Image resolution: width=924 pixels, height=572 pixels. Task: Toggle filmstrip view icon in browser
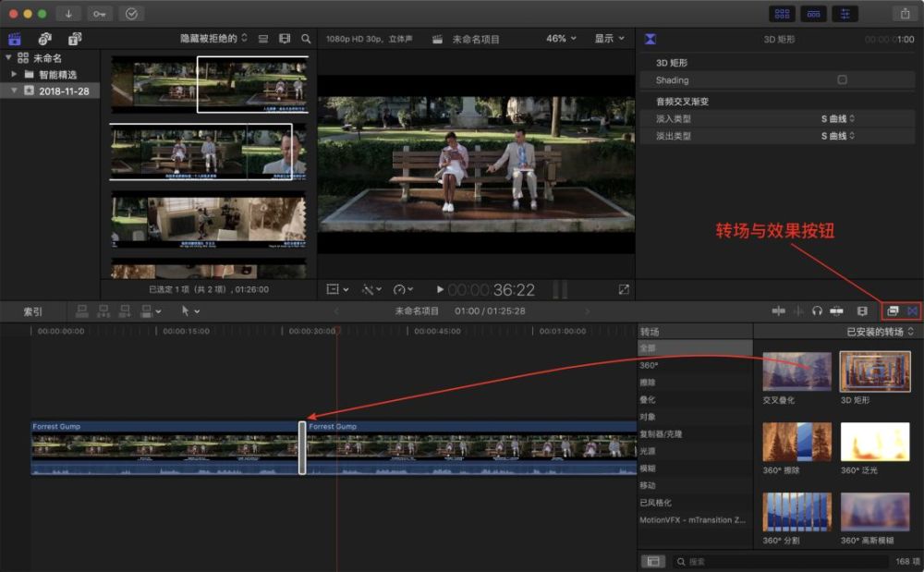[x=285, y=39]
